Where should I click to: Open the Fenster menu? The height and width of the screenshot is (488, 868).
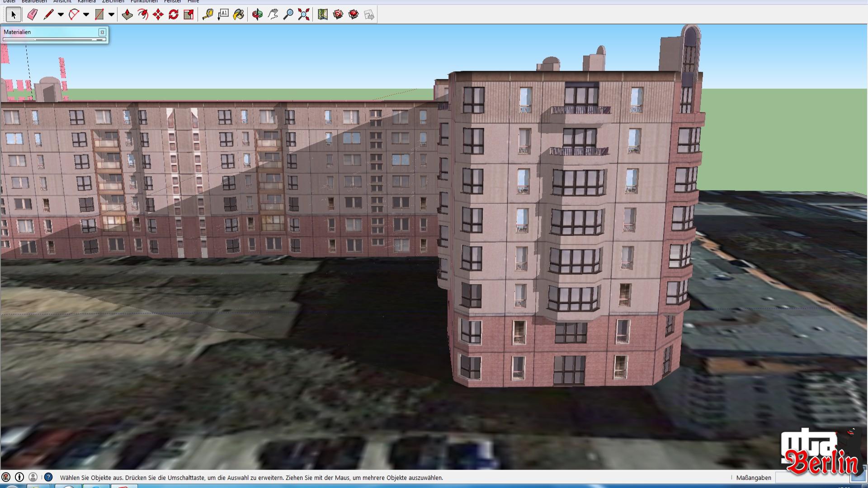[x=172, y=1]
